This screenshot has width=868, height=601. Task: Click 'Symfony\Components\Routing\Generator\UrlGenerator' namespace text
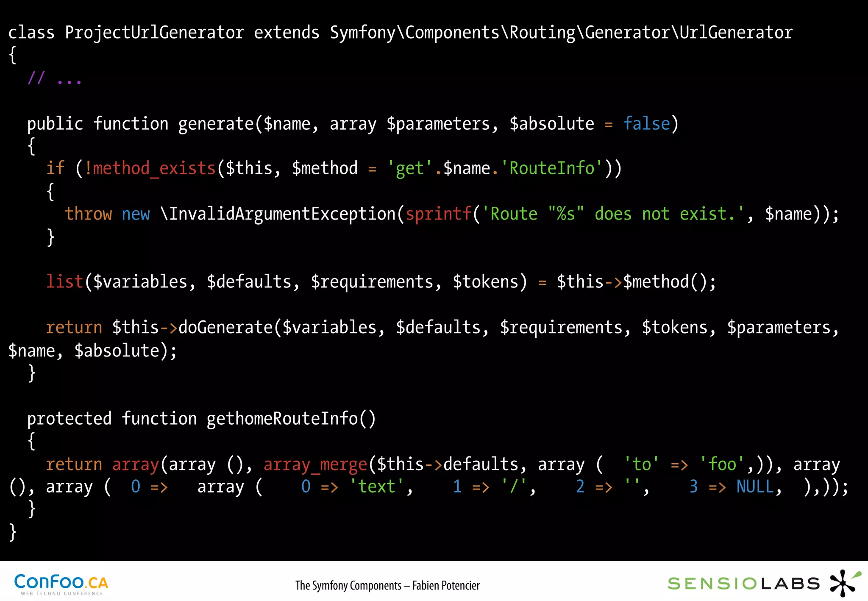[x=561, y=33]
